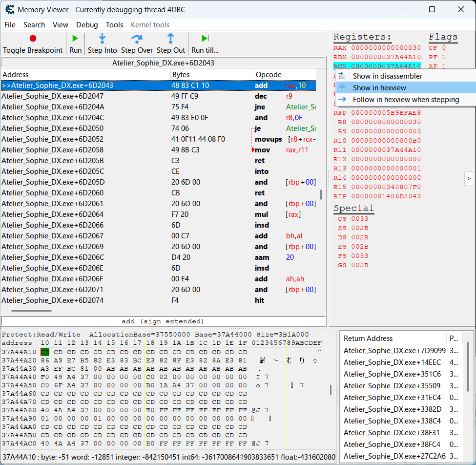Click the Step Into arrow icon
Viewport: 476px width, 465px height.
103,39
